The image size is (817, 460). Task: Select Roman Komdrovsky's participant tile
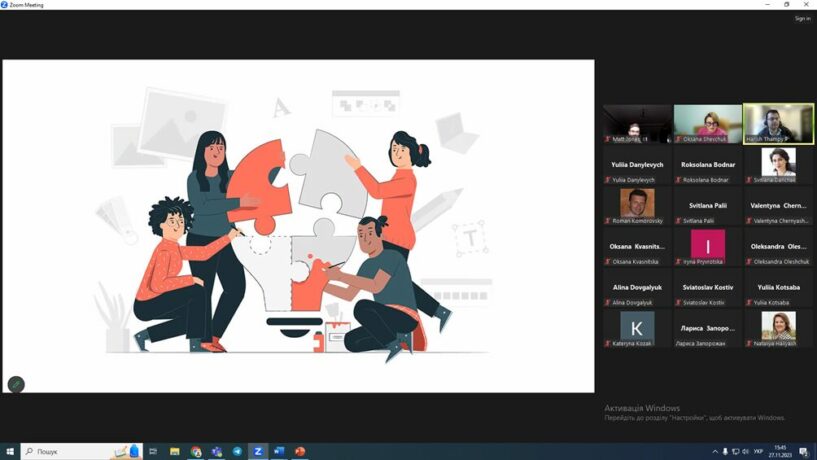click(637, 206)
